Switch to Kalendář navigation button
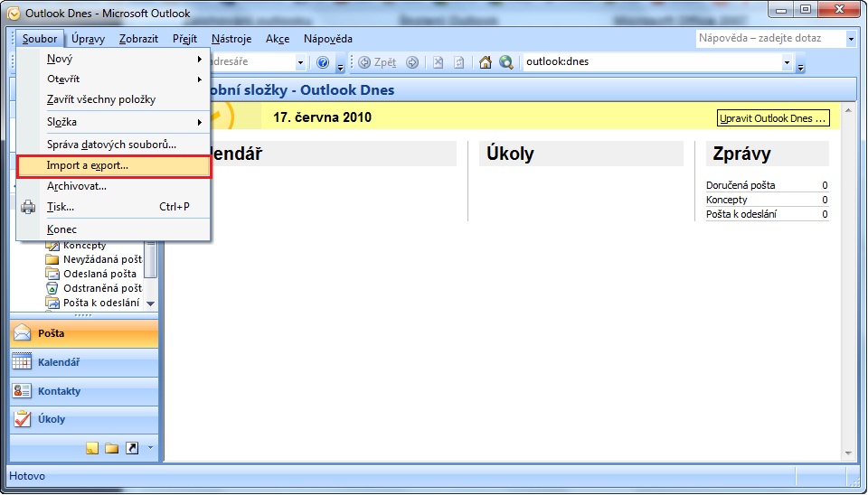The image size is (868, 495). tap(84, 362)
